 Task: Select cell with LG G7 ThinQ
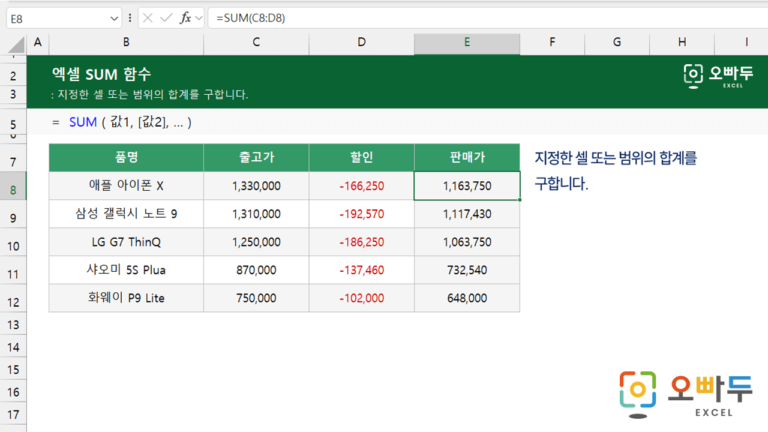[x=126, y=242]
